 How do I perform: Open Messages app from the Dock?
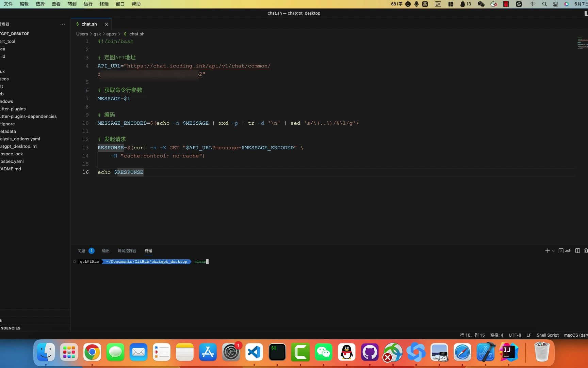point(115,352)
